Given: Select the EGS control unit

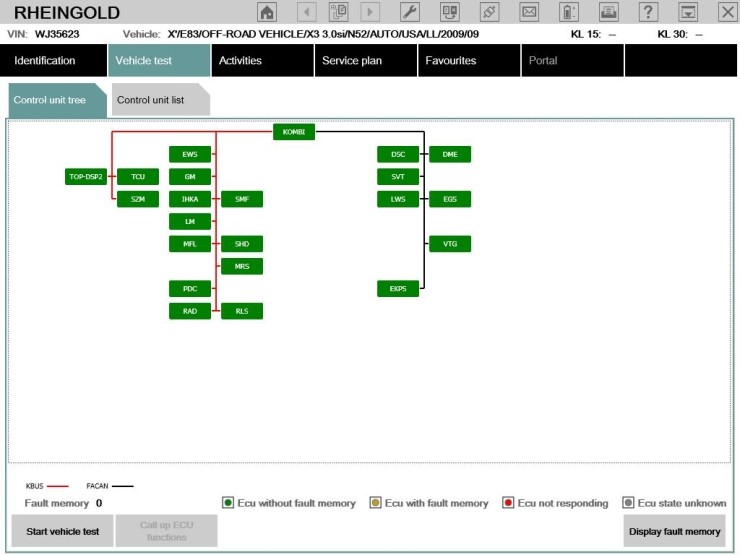Looking at the screenshot, I should click(x=450, y=199).
